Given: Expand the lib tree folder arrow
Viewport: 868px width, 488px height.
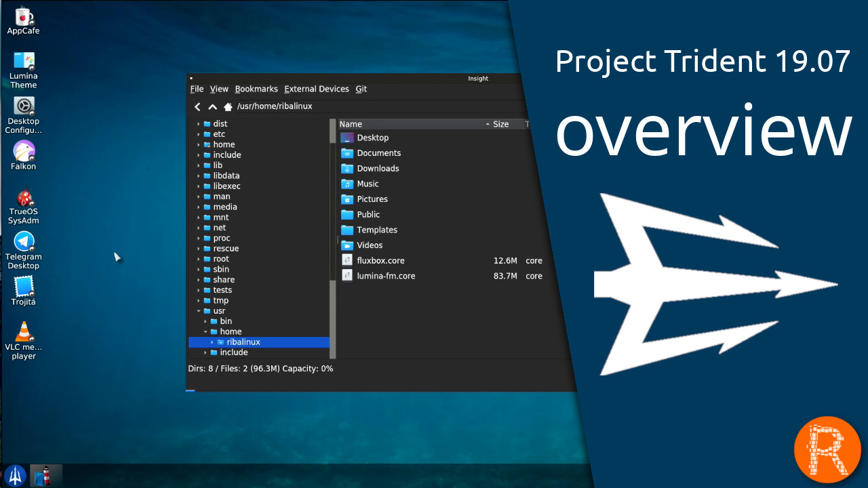Looking at the screenshot, I should (x=199, y=165).
